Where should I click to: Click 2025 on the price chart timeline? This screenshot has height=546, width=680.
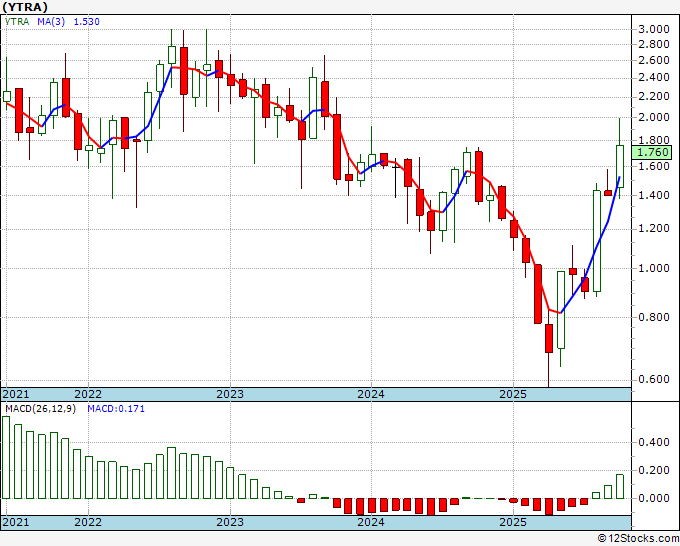513,394
